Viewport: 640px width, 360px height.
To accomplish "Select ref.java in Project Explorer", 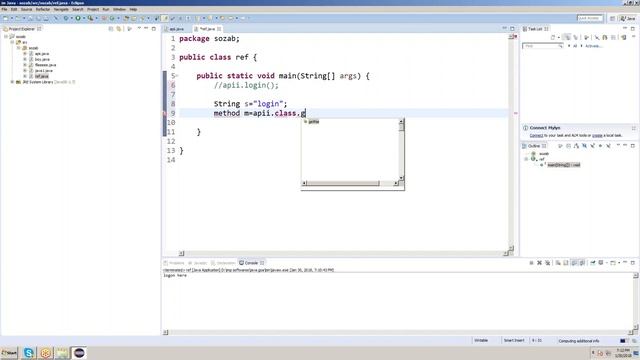I will coord(41,76).
